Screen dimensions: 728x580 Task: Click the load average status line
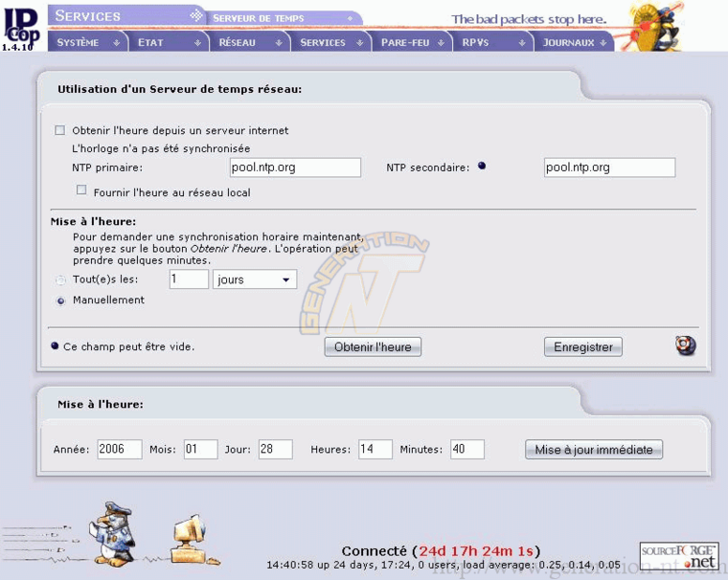click(x=444, y=565)
